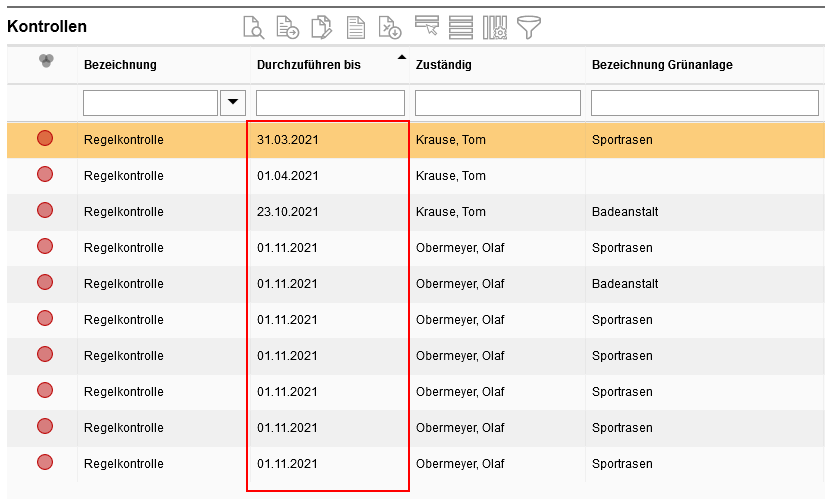This screenshot has height=499, width=825.
Task: Click the Durchzuführen bis filter field
Action: point(330,103)
